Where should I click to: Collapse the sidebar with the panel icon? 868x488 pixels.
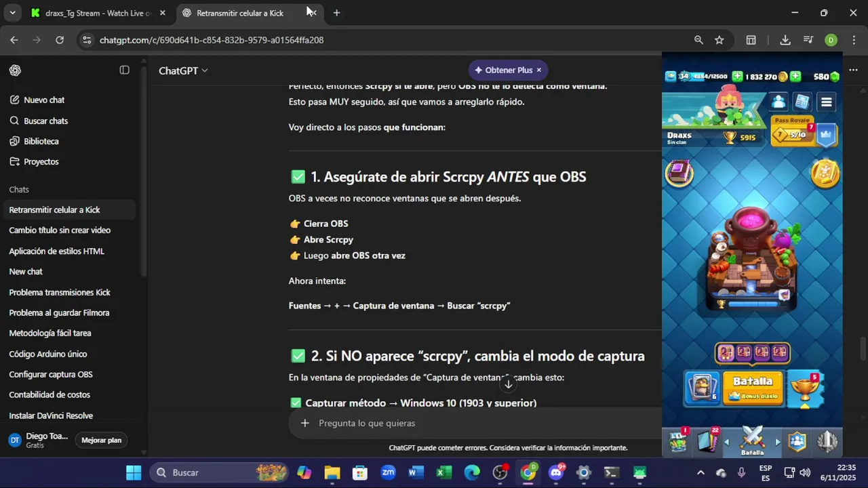pyautogui.click(x=124, y=70)
